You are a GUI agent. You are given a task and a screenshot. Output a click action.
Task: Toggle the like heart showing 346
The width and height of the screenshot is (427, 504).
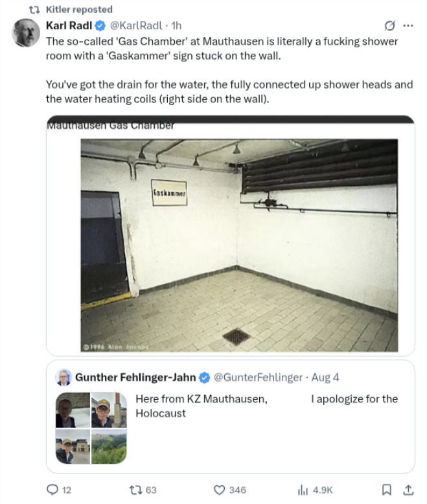click(x=220, y=490)
